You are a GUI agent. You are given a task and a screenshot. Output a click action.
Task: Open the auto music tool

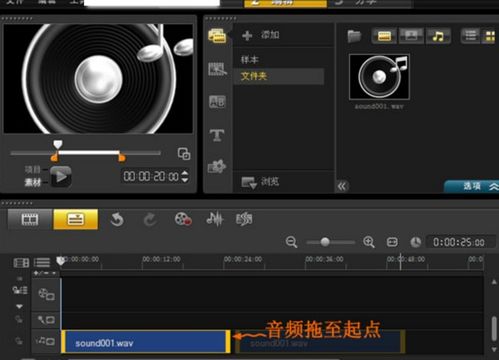pyautogui.click(x=244, y=219)
